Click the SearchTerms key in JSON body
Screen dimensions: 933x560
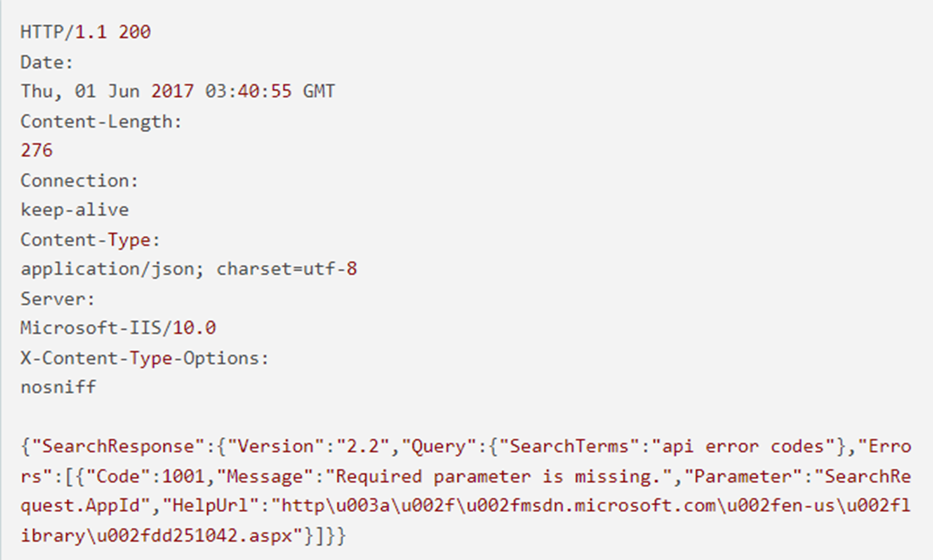click(x=569, y=446)
